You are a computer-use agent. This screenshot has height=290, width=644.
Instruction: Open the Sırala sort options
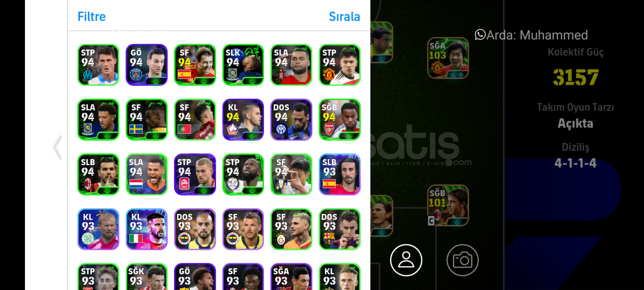344,16
